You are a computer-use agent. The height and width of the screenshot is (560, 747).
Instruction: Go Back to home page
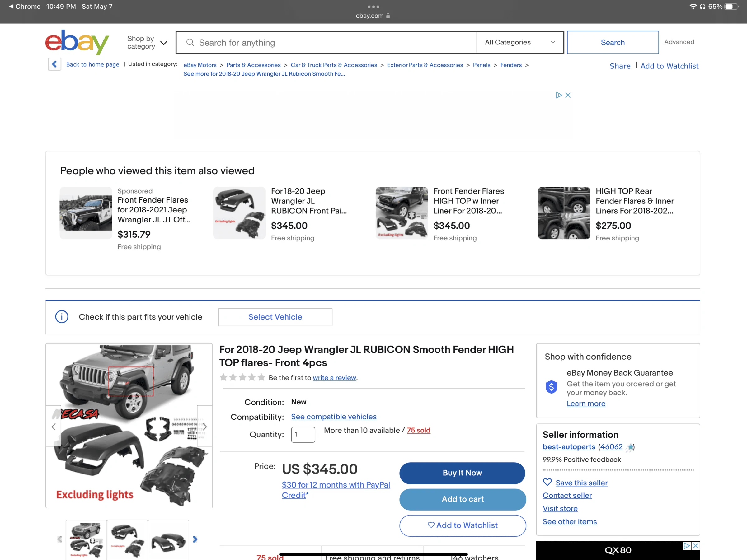click(x=92, y=64)
